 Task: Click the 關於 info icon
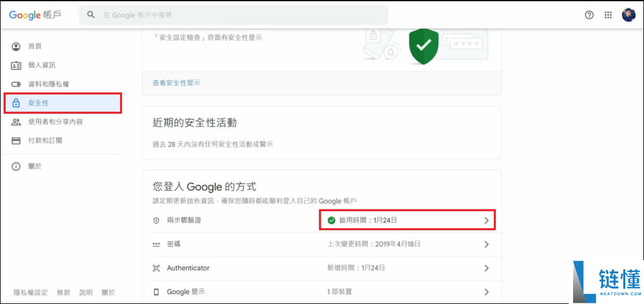[16, 167]
